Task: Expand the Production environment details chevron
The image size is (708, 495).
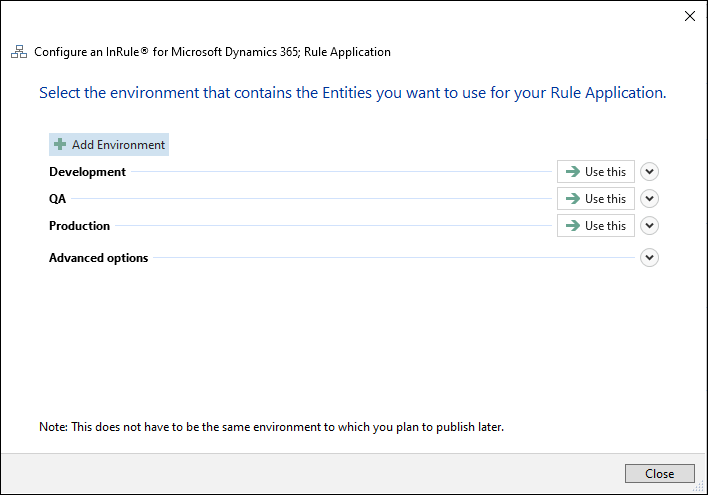Action: pyautogui.click(x=649, y=225)
